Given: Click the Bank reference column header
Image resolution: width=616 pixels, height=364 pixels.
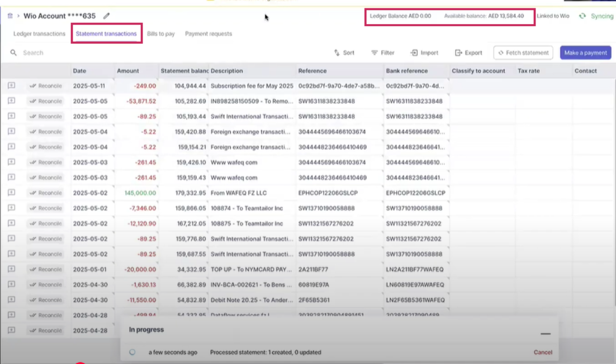Looking at the screenshot, I should pyautogui.click(x=406, y=70).
